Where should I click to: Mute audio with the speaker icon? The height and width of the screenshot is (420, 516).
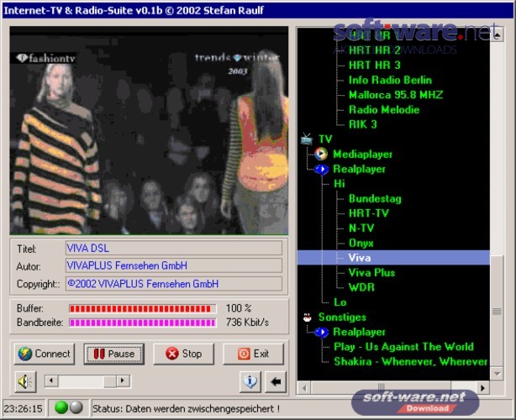coord(26,382)
